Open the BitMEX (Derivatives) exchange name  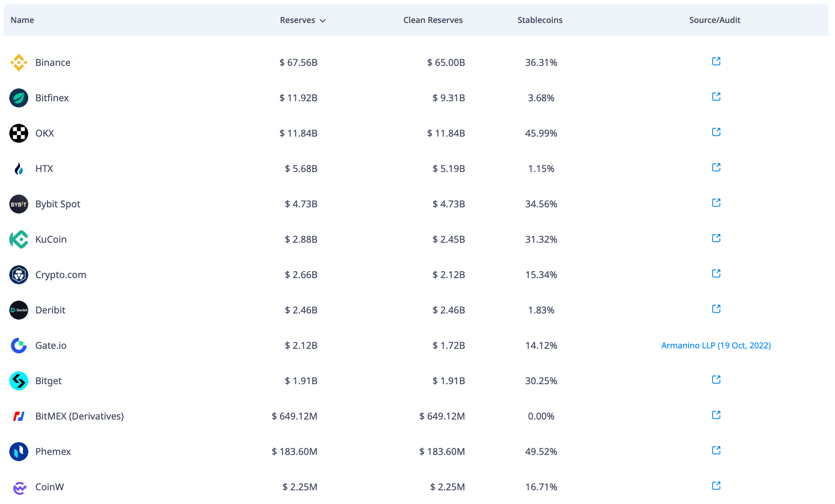coord(80,416)
